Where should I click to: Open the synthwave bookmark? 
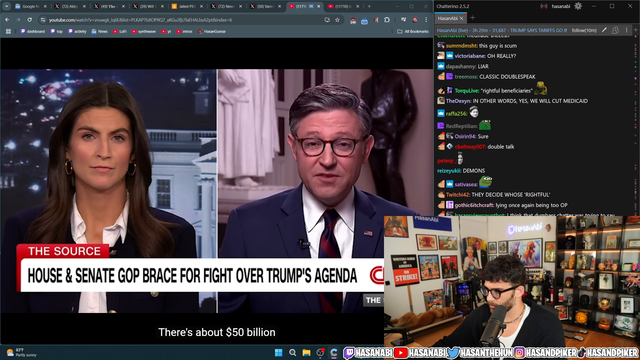click(144, 31)
